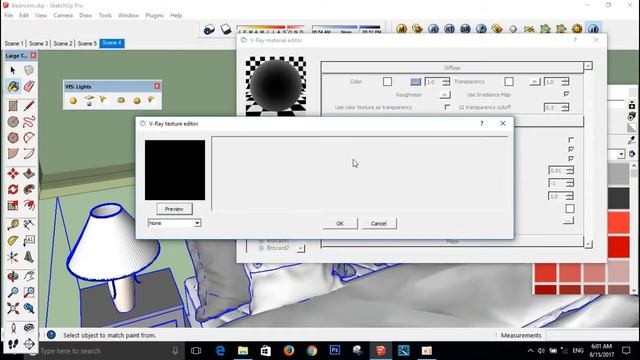
Task: Click the Roughness map m button
Action: pos(445,95)
